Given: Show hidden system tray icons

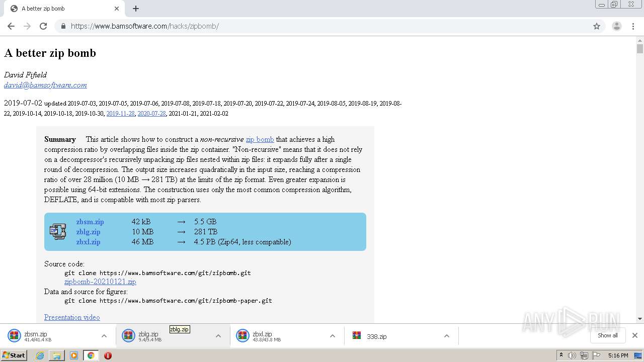Looking at the screenshot, I should (561, 355).
